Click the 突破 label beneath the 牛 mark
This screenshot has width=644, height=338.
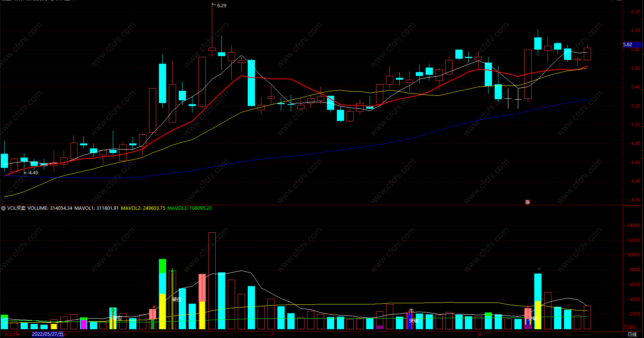click(414, 321)
